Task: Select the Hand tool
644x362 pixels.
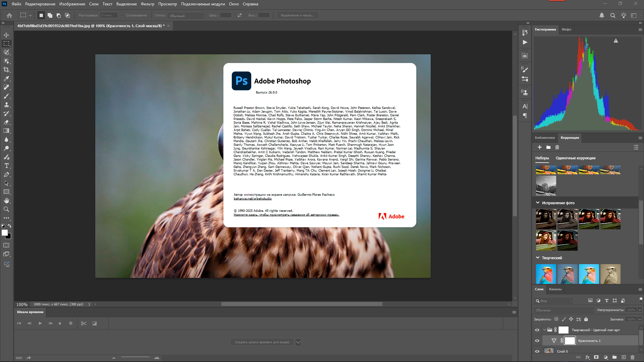Action: pyautogui.click(x=6, y=200)
